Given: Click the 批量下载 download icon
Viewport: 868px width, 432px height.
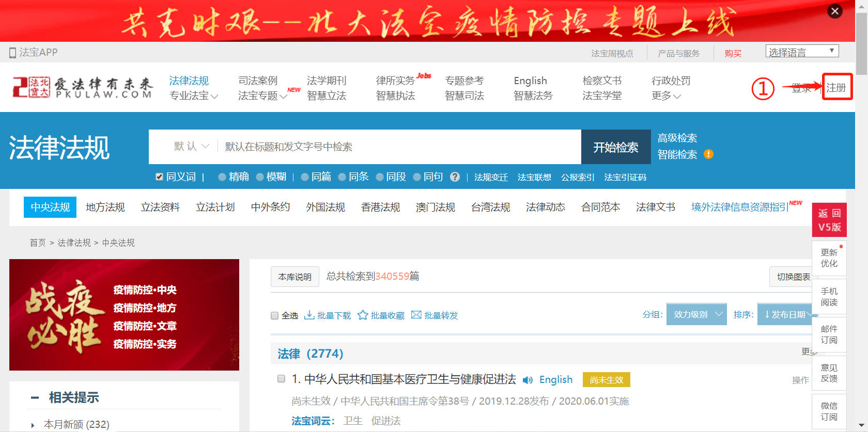Looking at the screenshot, I should tap(309, 315).
